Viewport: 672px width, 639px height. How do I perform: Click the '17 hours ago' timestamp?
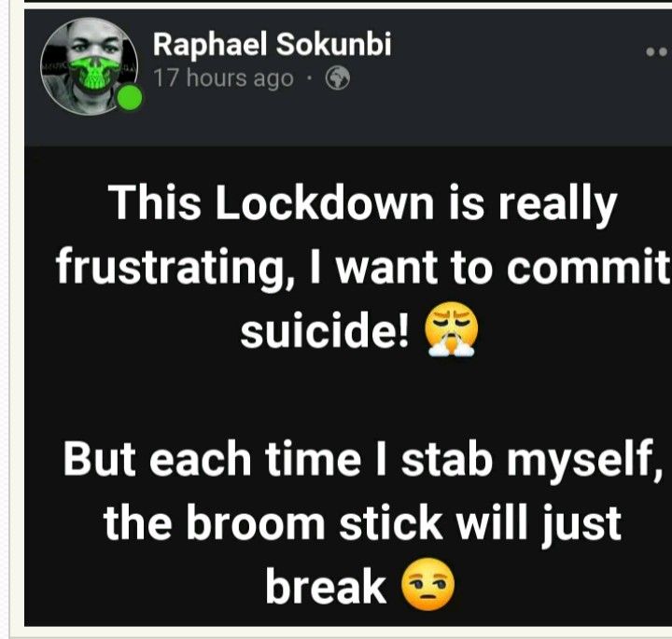coord(223,78)
